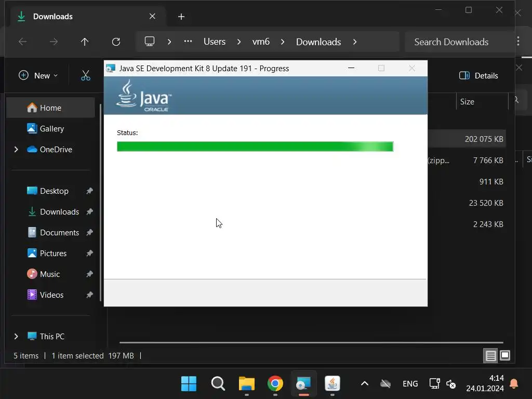Click the Java taskbar icon
This screenshot has width=532, height=399.
coord(332,384)
